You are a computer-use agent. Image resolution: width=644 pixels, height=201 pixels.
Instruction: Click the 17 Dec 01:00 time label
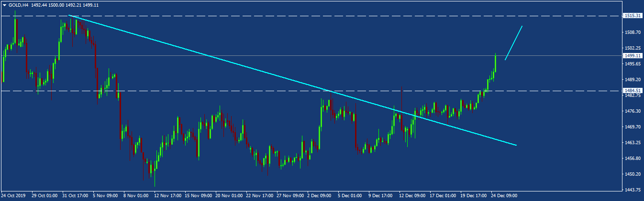[443, 196]
